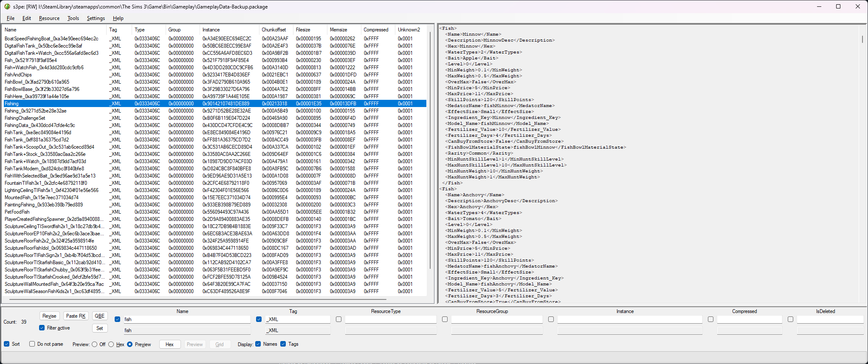
Task: Enable the Do not parse checkbox
Action: click(x=32, y=344)
